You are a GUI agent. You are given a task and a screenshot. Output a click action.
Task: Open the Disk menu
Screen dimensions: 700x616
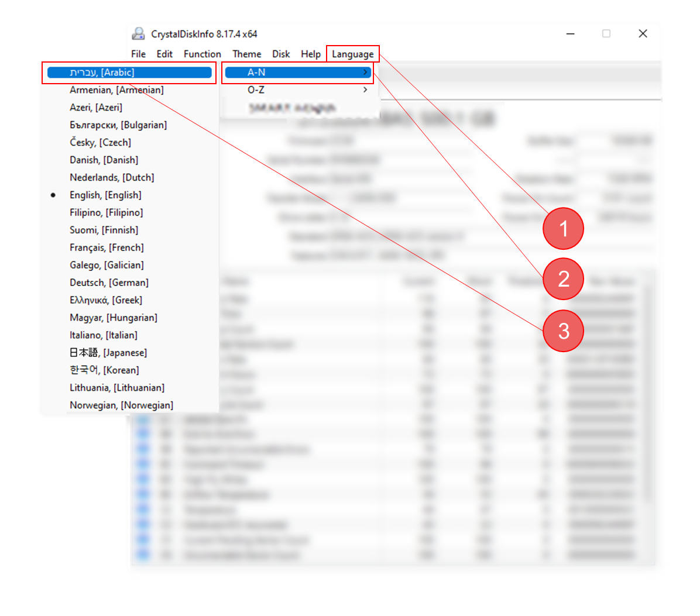tap(281, 54)
